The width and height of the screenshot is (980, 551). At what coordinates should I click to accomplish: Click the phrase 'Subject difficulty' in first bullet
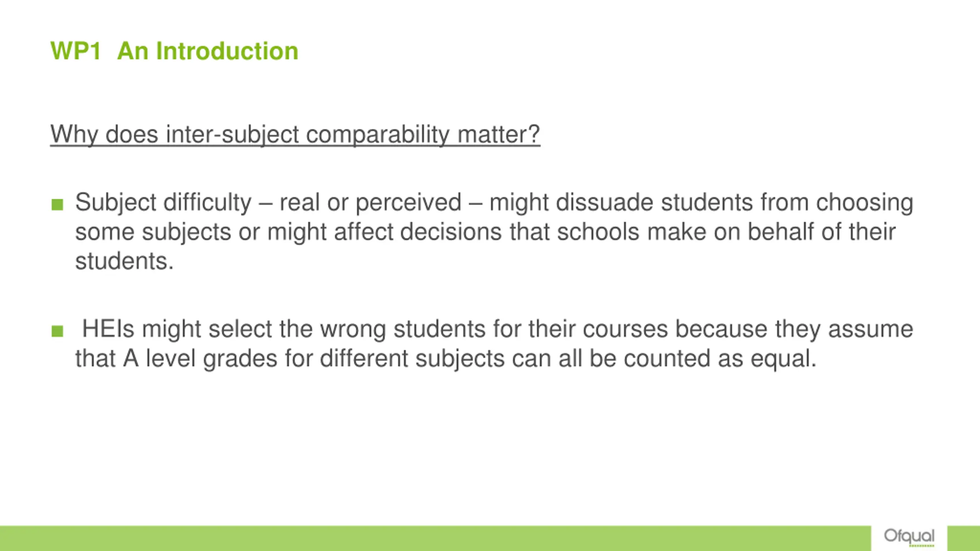pyautogui.click(x=163, y=202)
